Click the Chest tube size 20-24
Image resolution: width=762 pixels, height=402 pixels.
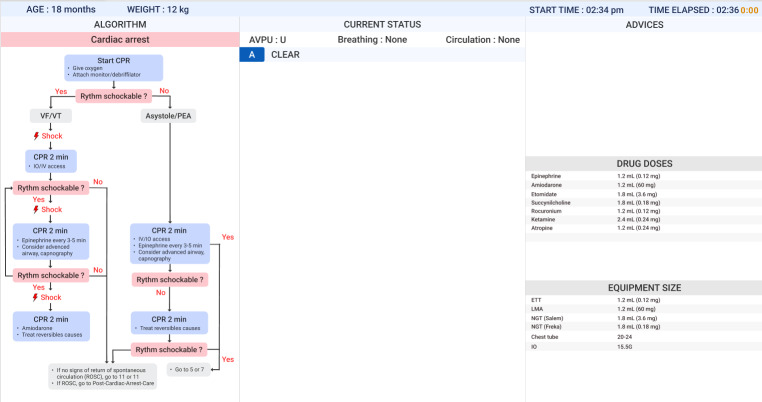point(624,337)
